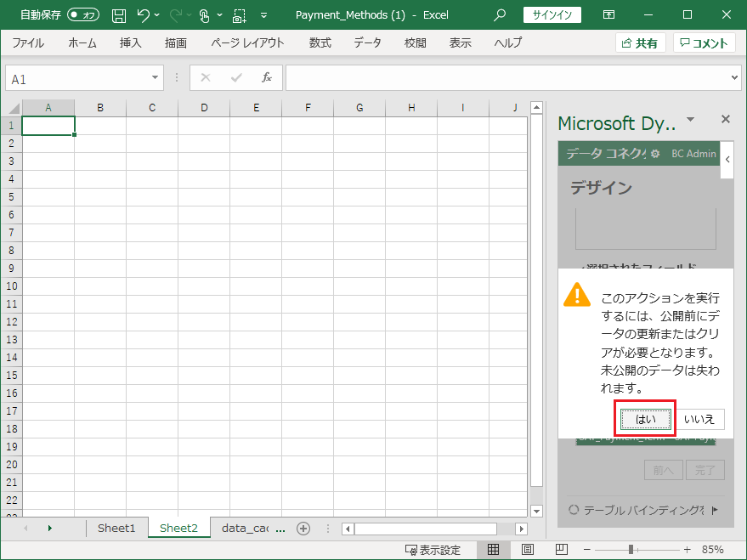The height and width of the screenshot is (560, 747).
Task: Switch to Page Layout view icon
Action: tap(528, 550)
